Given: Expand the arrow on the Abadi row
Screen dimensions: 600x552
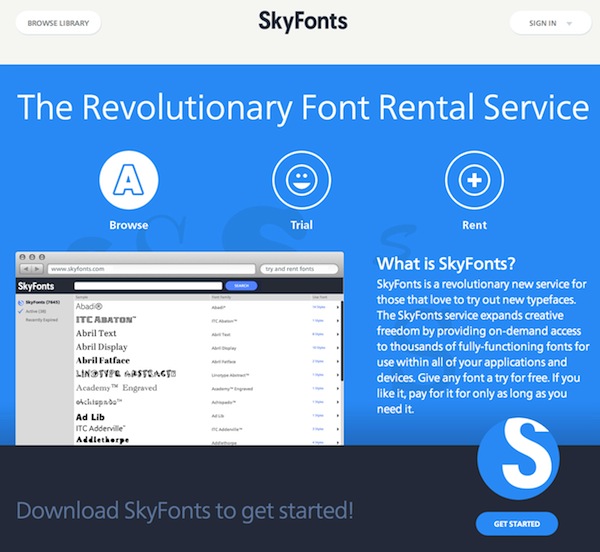Looking at the screenshot, I should 338,307.
